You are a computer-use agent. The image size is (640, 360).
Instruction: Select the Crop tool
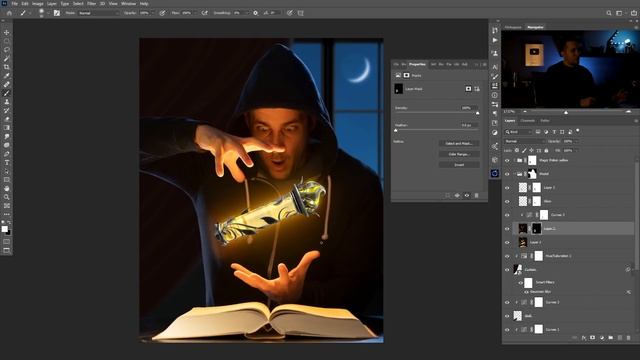pyautogui.click(x=7, y=67)
